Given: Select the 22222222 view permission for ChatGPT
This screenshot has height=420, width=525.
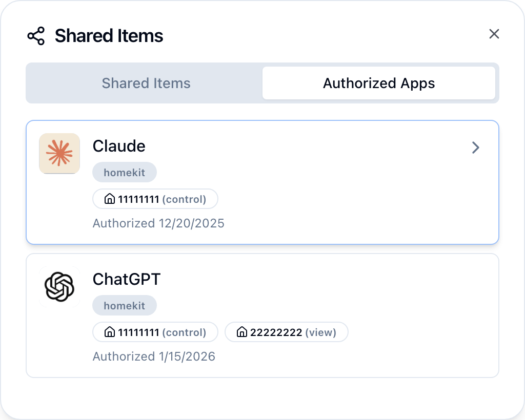Looking at the screenshot, I should pyautogui.click(x=286, y=332).
